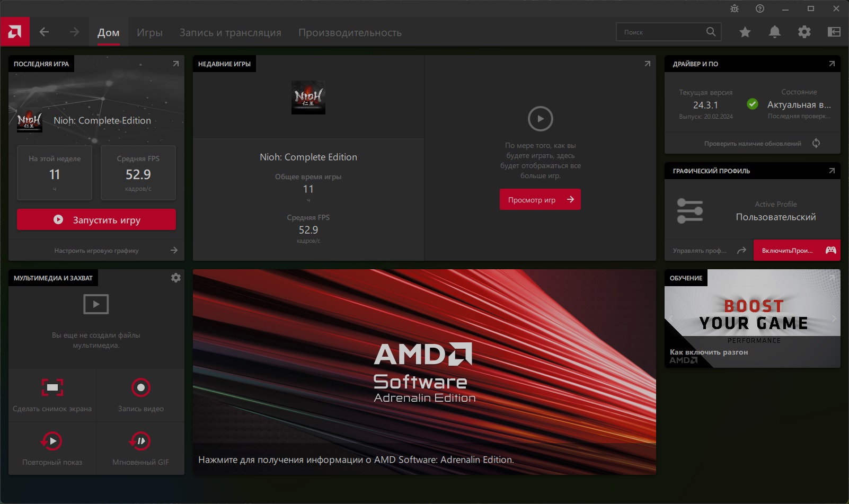The width and height of the screenshot is (849, 504).
Task: Click the Просмотр игр button
Action: pos(540,199)
